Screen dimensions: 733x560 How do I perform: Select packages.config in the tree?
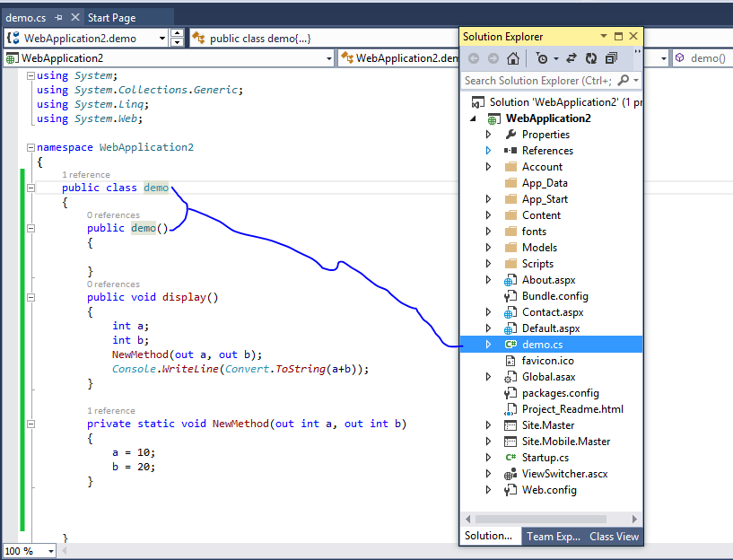coord(551,393)
